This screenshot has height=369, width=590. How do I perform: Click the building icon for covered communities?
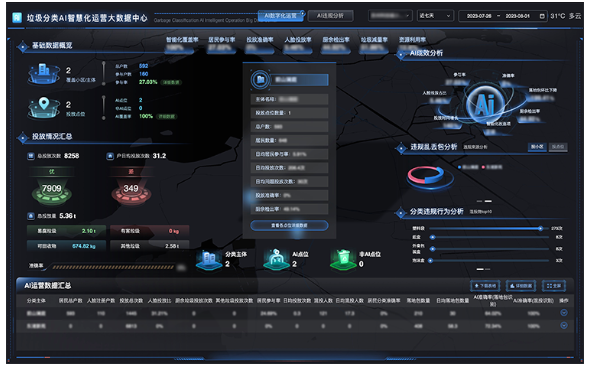pyautogui.click(x=44, y=73)
